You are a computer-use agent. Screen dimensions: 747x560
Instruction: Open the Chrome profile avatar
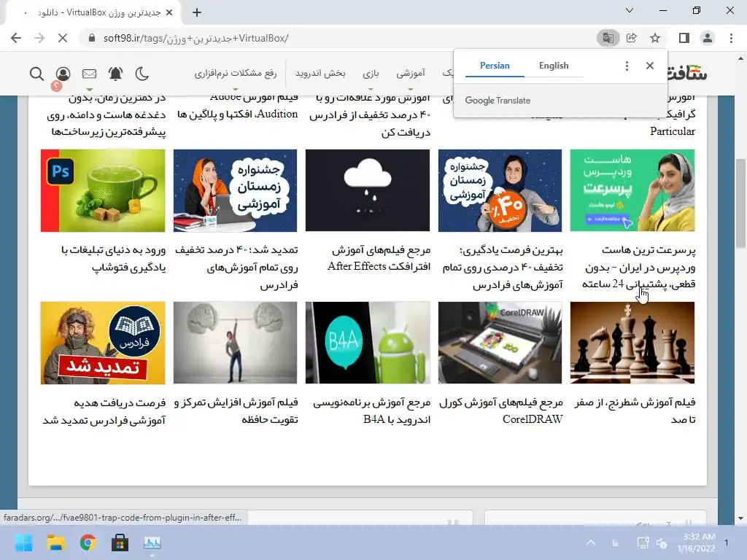click(x=708, y=38)
